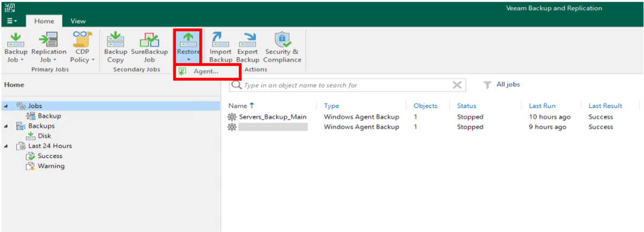644x232 pixels.
Task: Open Security & Compliance analyzer
Action: (282, 47)
